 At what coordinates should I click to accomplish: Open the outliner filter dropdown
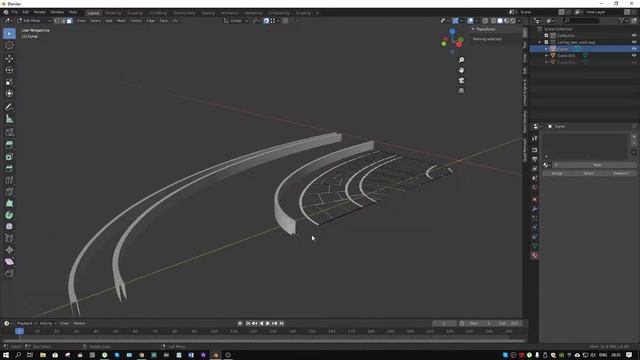tap(623, 20)
